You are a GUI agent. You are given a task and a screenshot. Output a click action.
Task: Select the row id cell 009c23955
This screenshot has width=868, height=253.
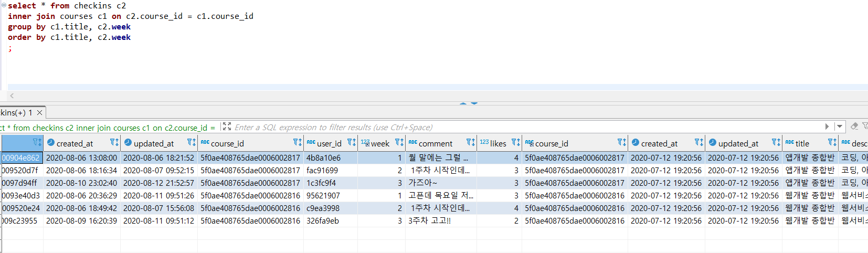pyautogui.click(x=22, y=220)
